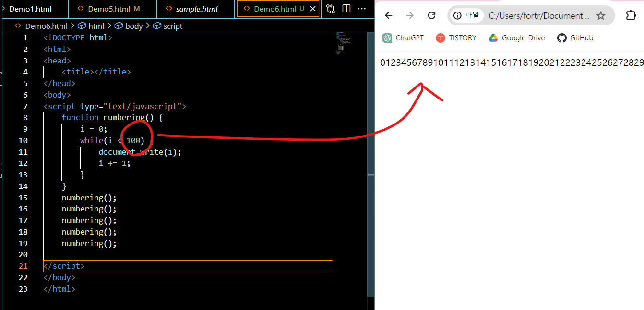This screenshot has width=644, height=310.
Task: Click line number 1 in the gutter
Action: click(x=25, y=37)
